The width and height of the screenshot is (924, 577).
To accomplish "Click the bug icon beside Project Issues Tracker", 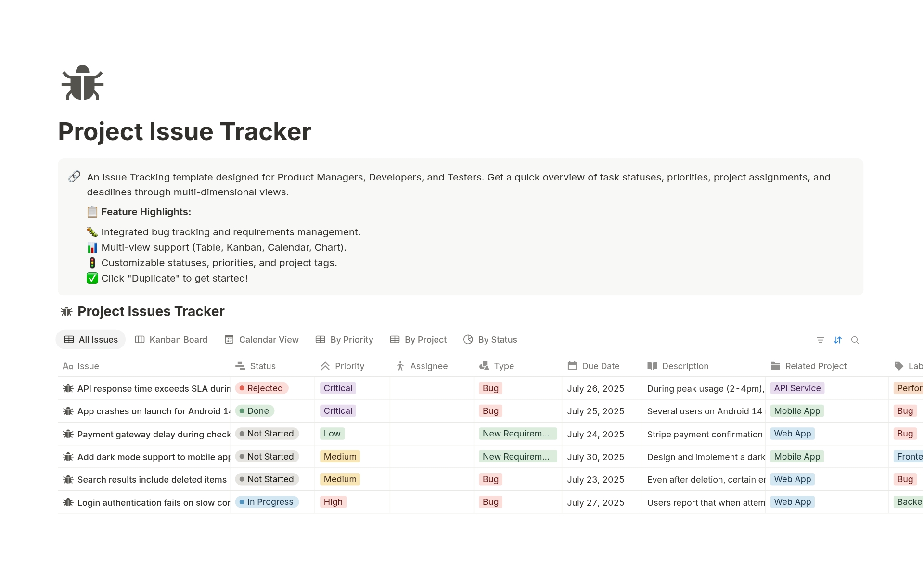I will (x=66, y=312).
